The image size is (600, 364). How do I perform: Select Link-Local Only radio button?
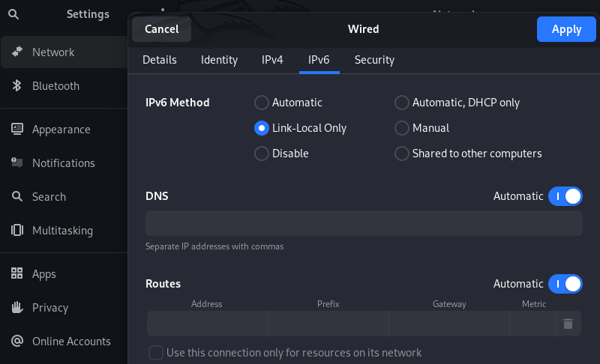point(261,128)
